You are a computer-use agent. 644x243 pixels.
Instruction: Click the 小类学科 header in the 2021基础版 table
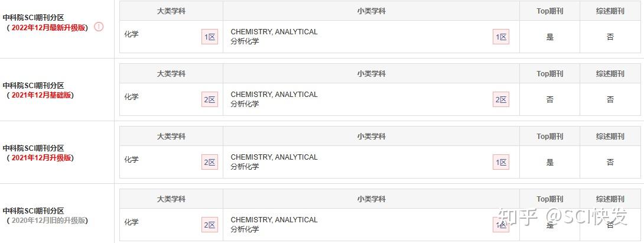tap(371, 74)
